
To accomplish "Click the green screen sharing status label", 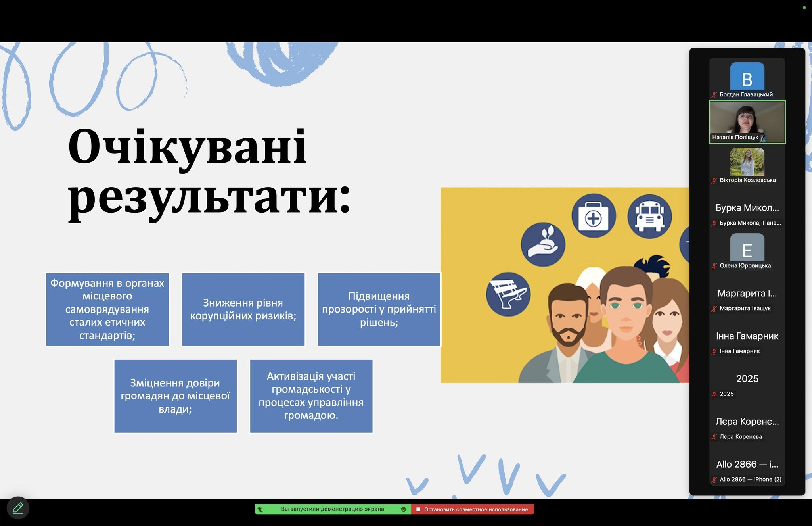I will click(x=332, y=509).
